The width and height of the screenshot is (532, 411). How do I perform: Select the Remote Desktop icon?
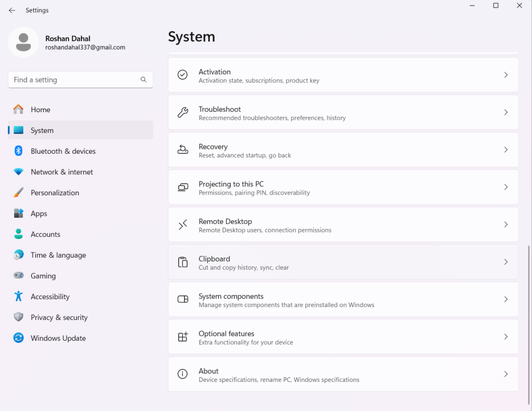(x=182, y=224)
